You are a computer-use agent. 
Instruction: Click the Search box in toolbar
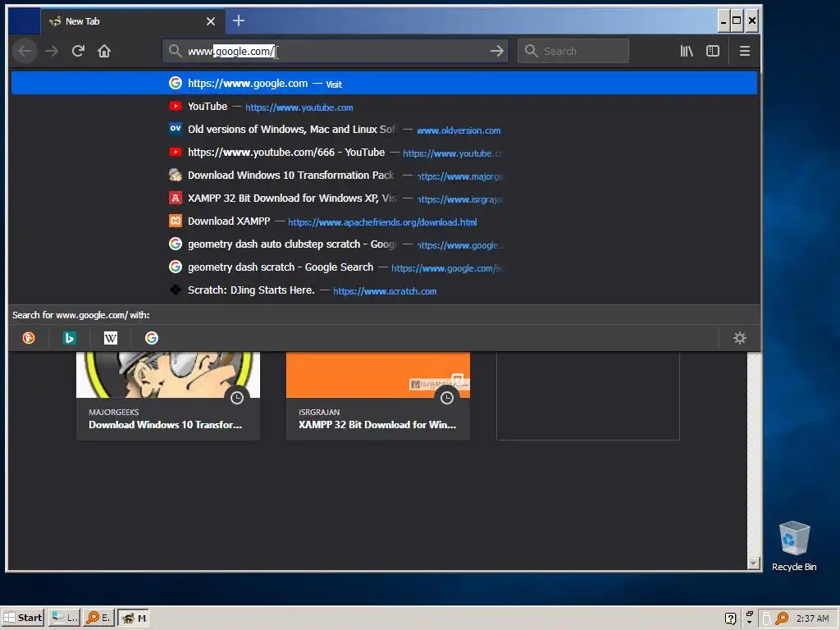point(573,51)
